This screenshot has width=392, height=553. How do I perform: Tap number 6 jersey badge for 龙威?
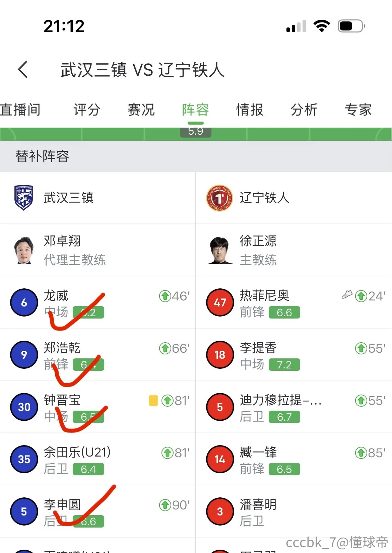coord(24,302)
